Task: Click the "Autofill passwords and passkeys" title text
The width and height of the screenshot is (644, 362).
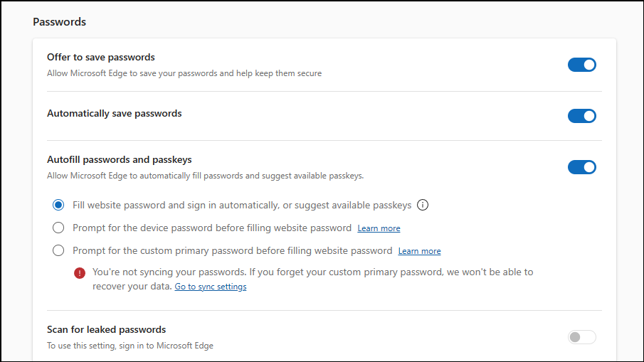Action: [x=119, y=160]
